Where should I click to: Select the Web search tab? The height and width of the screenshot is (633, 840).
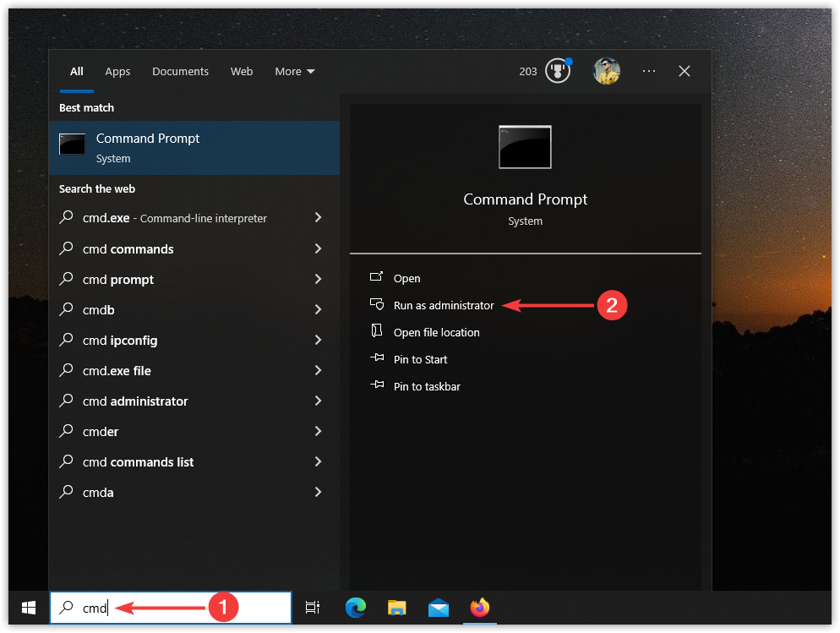[x=242, y=72]
